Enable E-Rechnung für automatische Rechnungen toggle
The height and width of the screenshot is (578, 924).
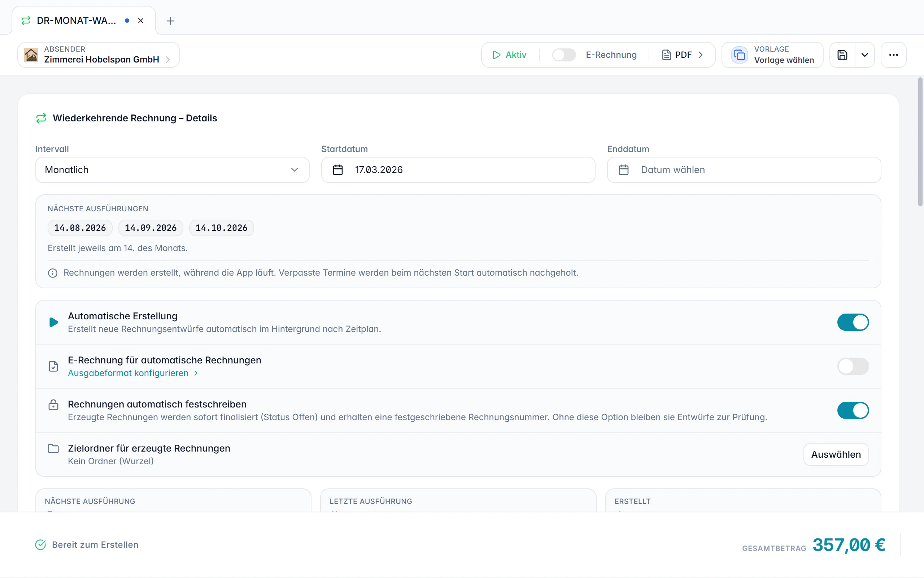point(853,366)
